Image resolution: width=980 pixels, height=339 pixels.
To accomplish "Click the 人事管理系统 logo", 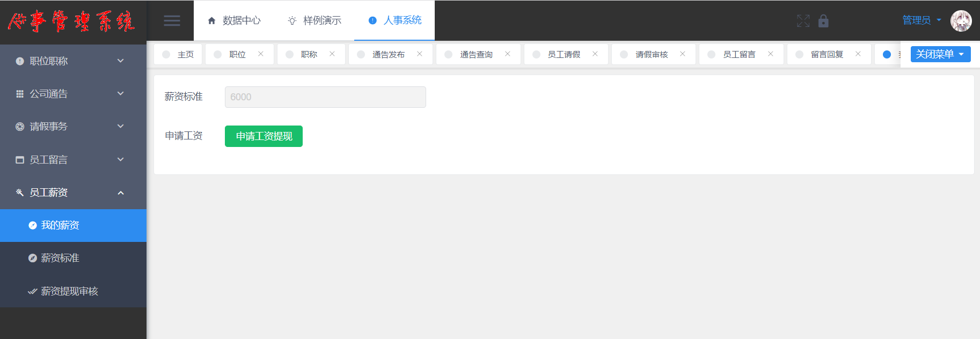I will (x=71, y=21).
